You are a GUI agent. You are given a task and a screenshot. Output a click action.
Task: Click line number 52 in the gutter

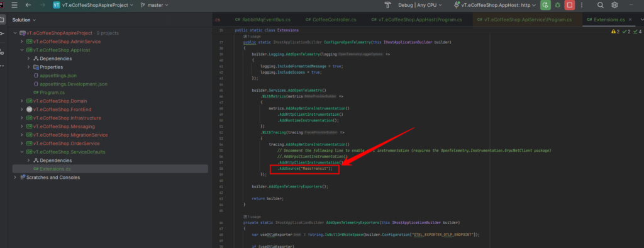221,132
